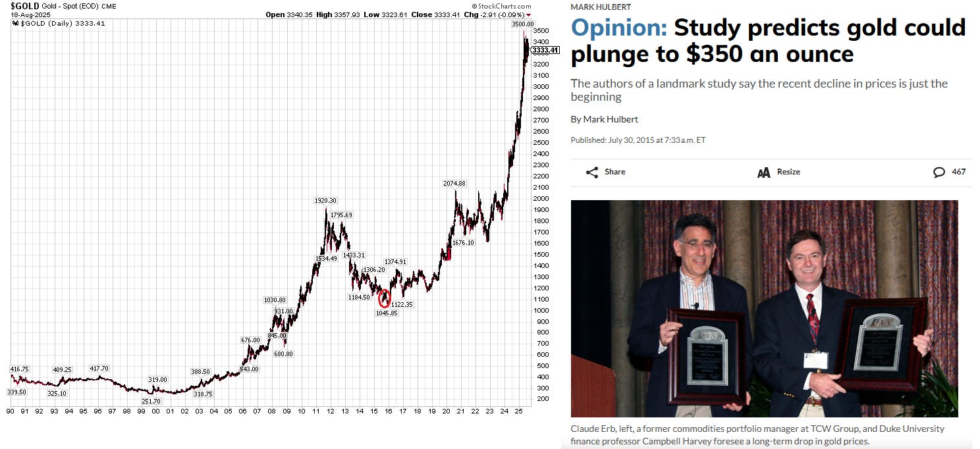Click the 251.70 all-time low label
This screenshot has width=980, height=449.
(151, 402)
